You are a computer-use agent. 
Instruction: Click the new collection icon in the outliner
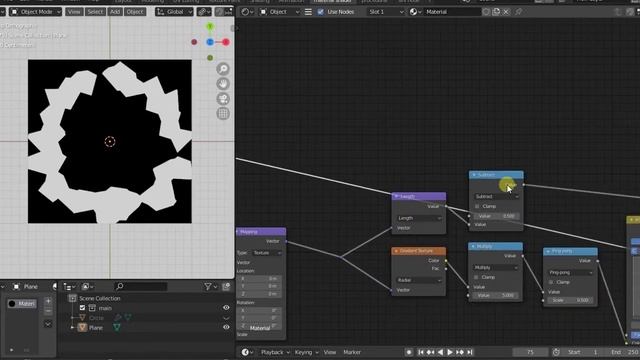coord(227,287)
